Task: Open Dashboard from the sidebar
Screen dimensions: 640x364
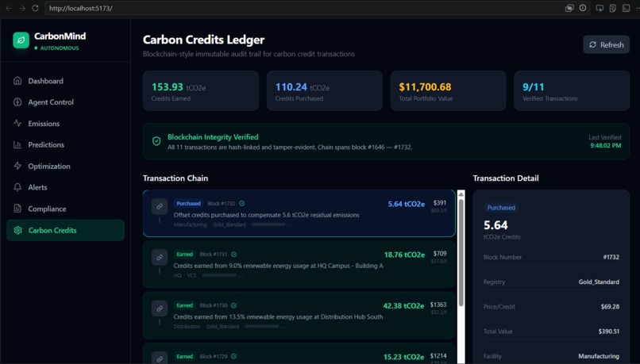Action: (x=66, y=81)
